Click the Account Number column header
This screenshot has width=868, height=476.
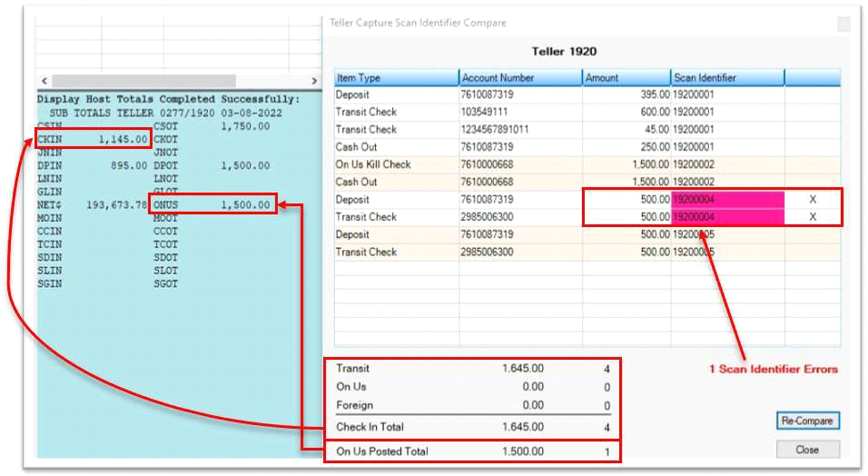tap(520, 78)
